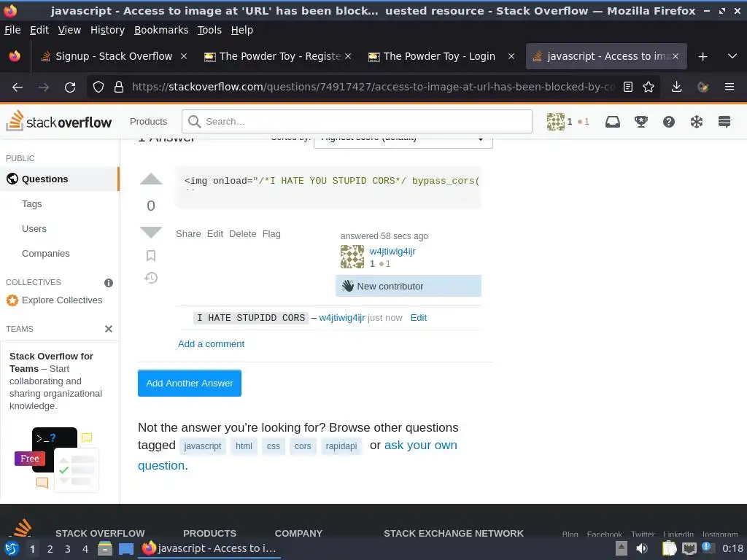List all Firefox tabs with chevron
This screenshot has height=560, width=747.
[x=732, y=57]
